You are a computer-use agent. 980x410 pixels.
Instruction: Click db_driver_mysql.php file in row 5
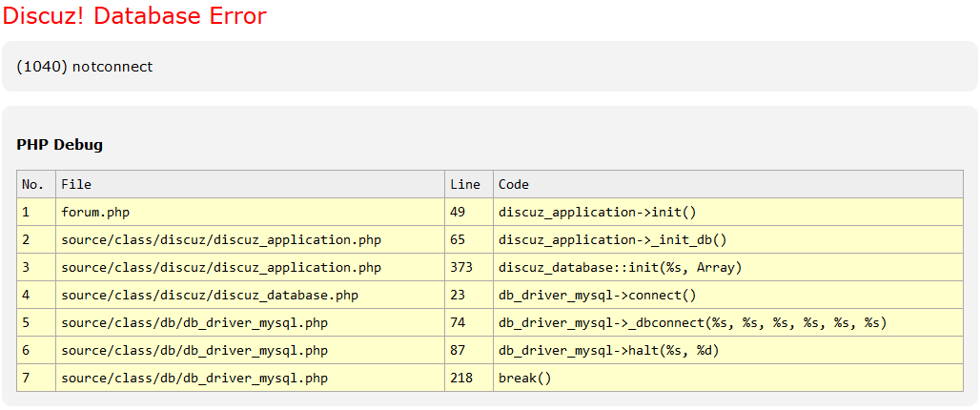click(x=250, y=322)
